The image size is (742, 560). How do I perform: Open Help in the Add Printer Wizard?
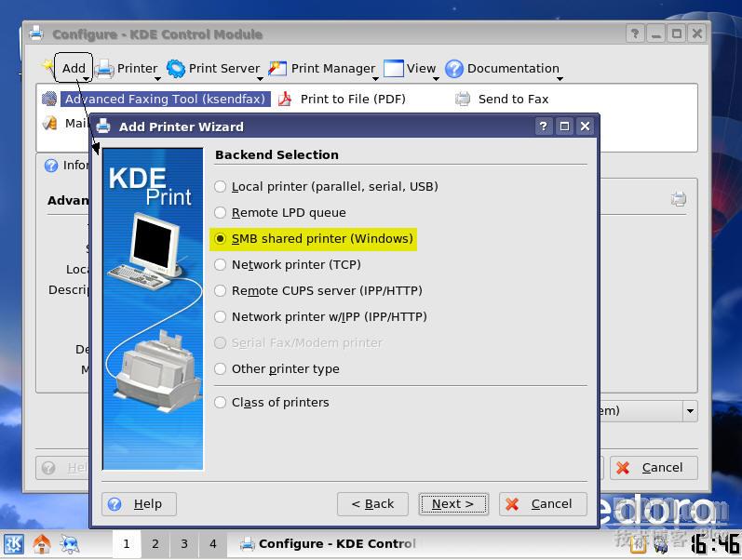pyautogui.click(x=139, y=504)
